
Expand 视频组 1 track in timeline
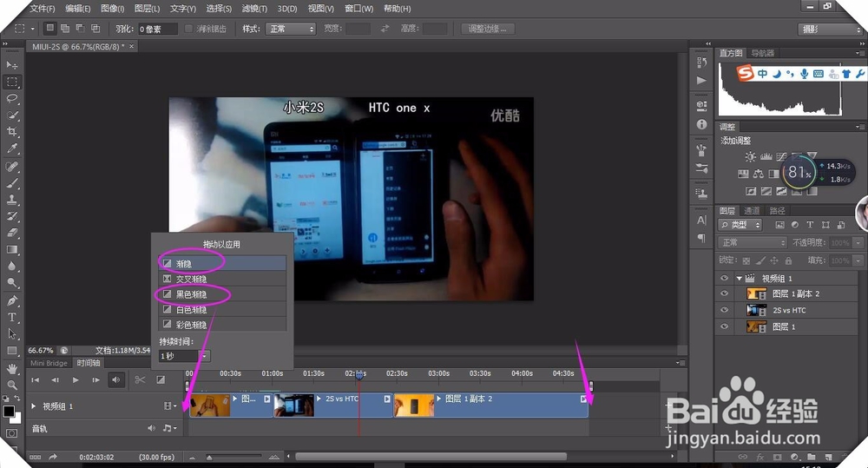pyautogui.click(x=34, y=406)
